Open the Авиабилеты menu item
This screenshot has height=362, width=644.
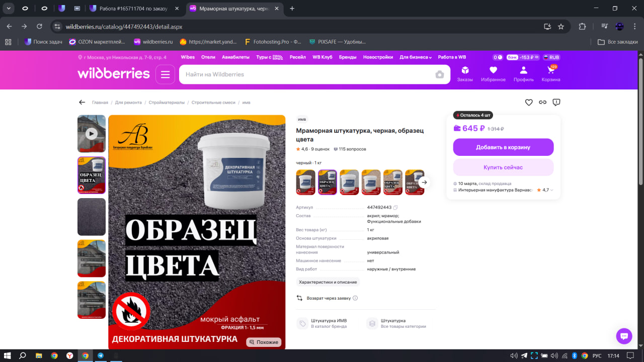235,57
